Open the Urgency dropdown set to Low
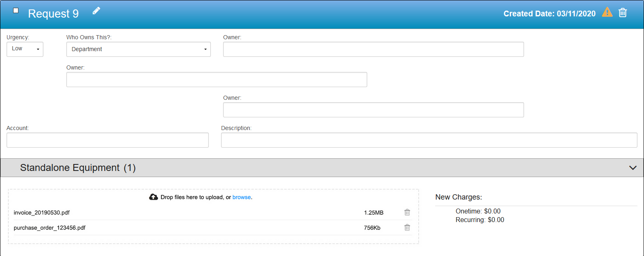The image size is (644, 256). pos(25,49)
